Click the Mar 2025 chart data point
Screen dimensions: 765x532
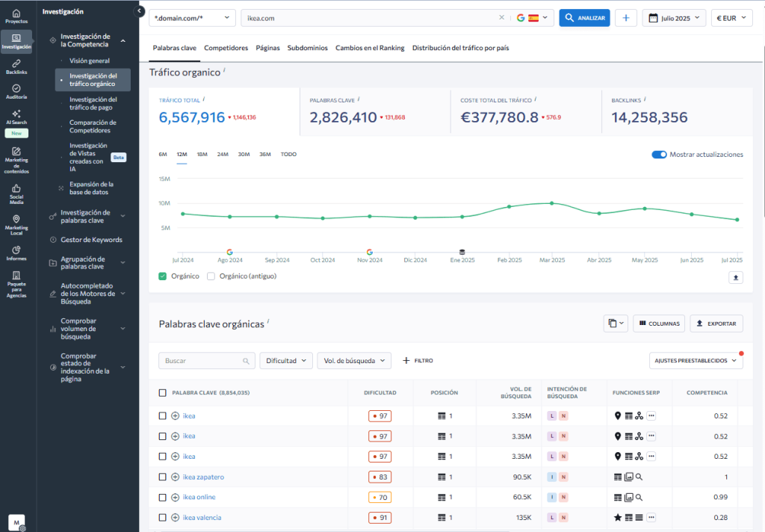point(552,203)
